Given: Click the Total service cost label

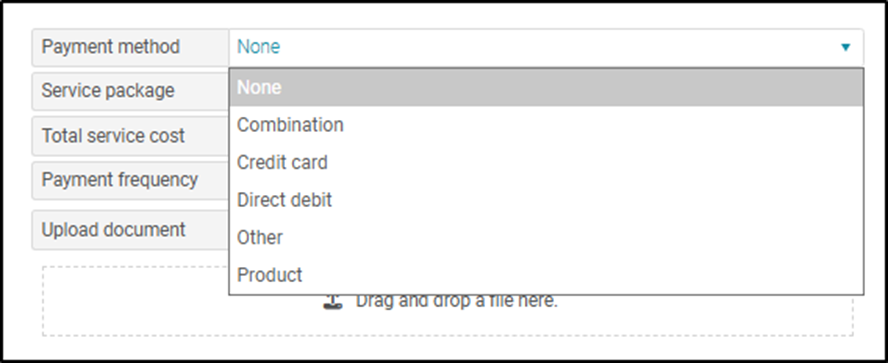Looking at the screenshot, I should [x=113, y=136].
